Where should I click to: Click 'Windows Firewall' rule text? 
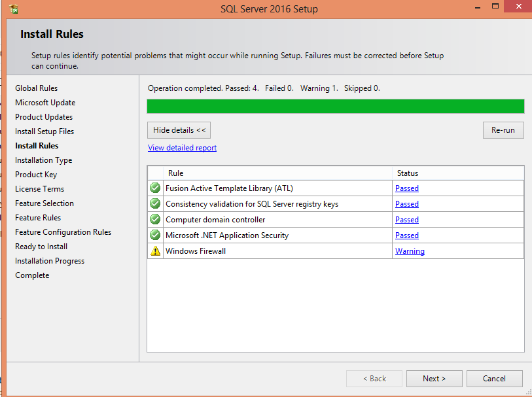coord(196,251)
